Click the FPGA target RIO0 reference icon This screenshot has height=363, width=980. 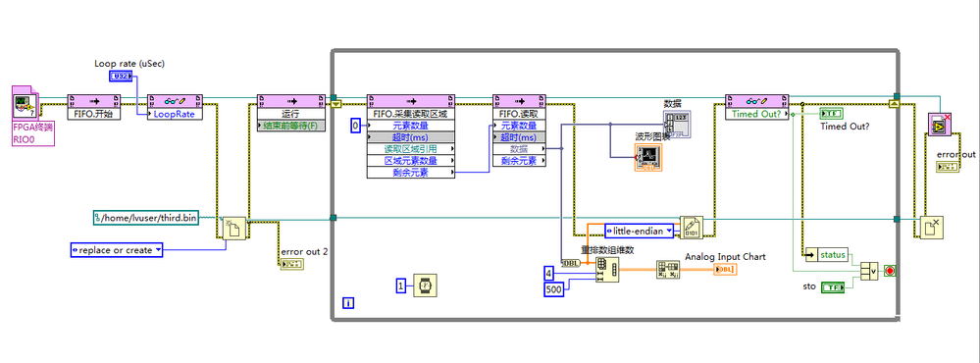point(26,103)
